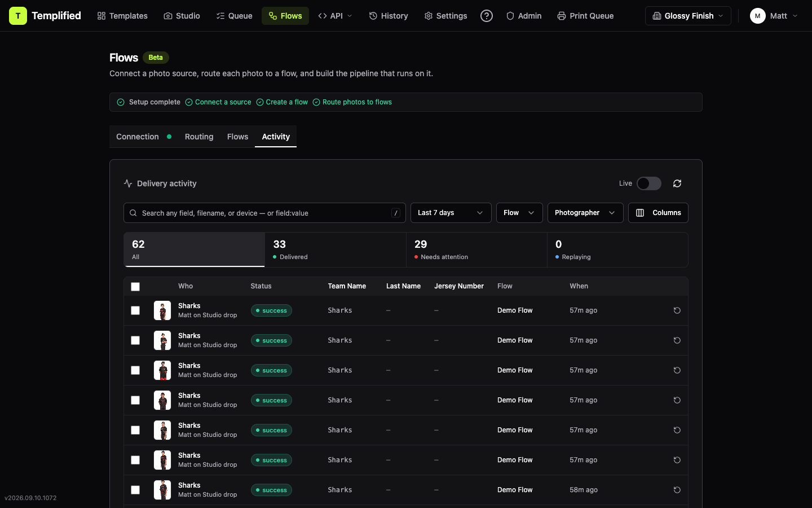
Task: Click the Matt user avatar
Action: [x=757, y=16]
